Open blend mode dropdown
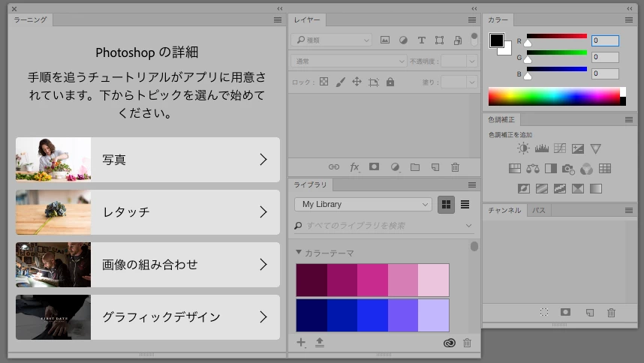644x363 pixels. [x=349, y=61]
